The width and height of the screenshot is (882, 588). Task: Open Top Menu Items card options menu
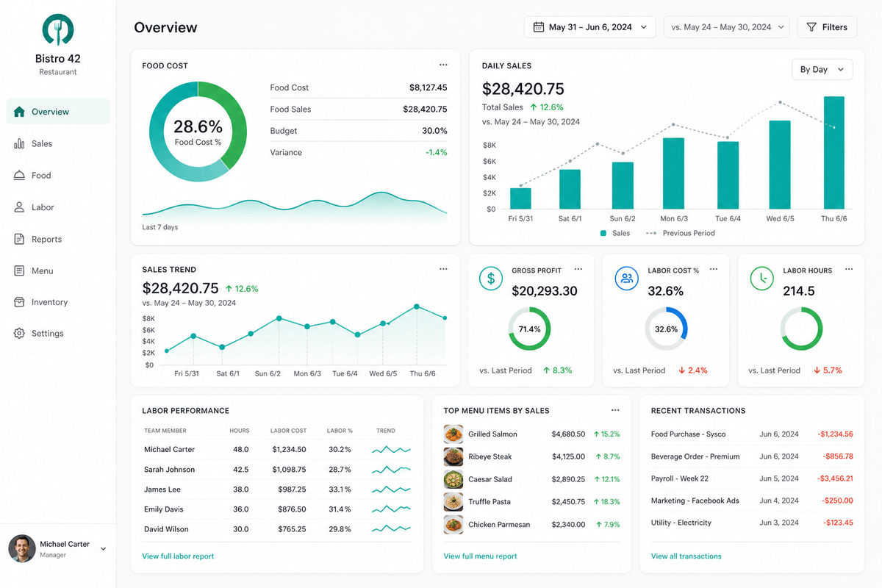[615, 410]
